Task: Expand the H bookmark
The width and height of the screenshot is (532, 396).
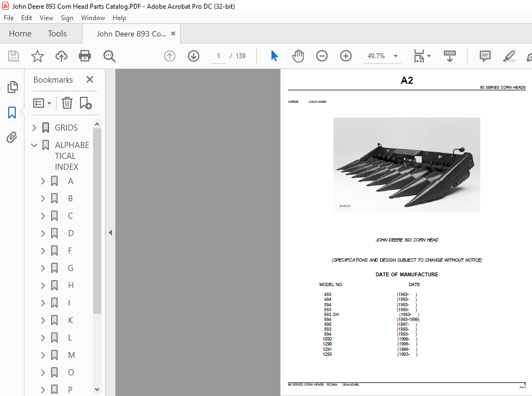Action: tap(43, 286)
